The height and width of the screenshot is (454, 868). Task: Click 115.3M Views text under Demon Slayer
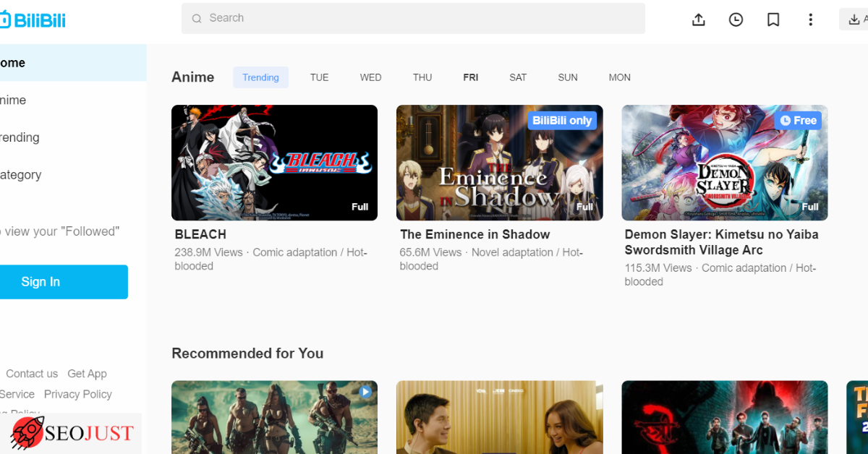(658, 267)
